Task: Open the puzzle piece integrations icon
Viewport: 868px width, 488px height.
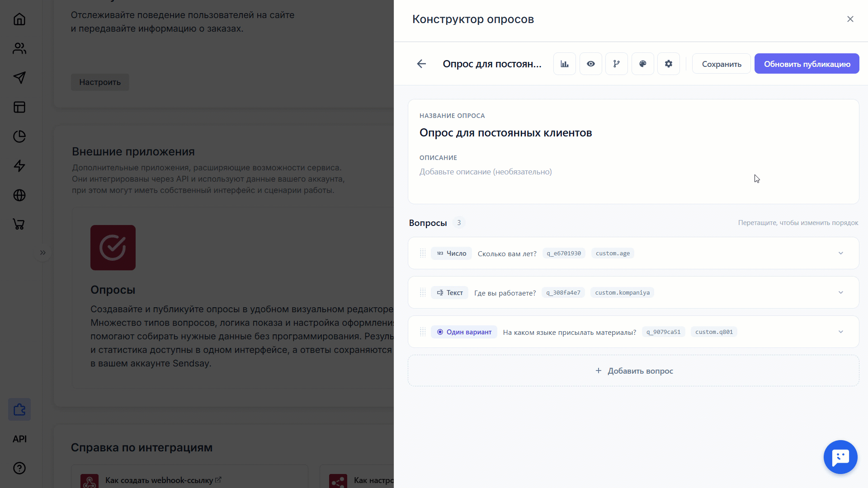Action: [19, 409]
